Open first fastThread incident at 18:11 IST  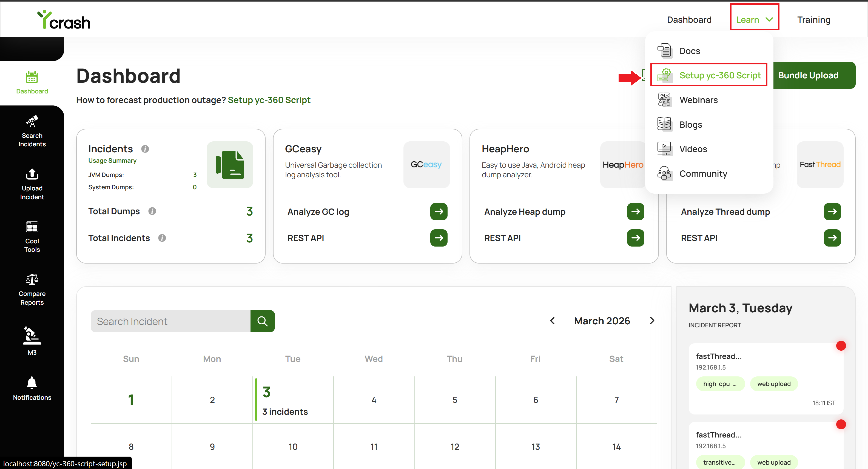point(765,378)
